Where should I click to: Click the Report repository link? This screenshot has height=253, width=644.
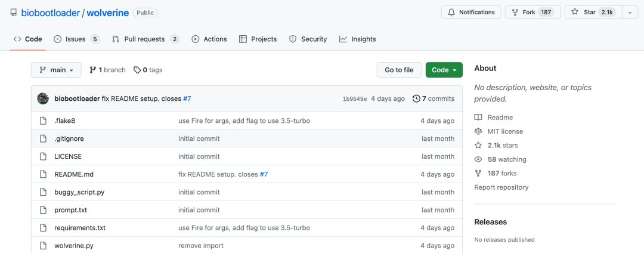click(x=501, y=187)
